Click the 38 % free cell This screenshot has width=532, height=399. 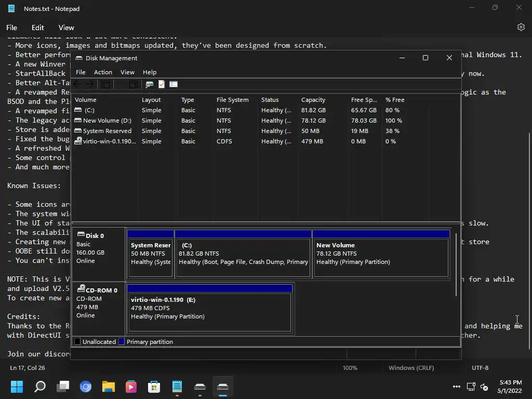pos(392,130)
